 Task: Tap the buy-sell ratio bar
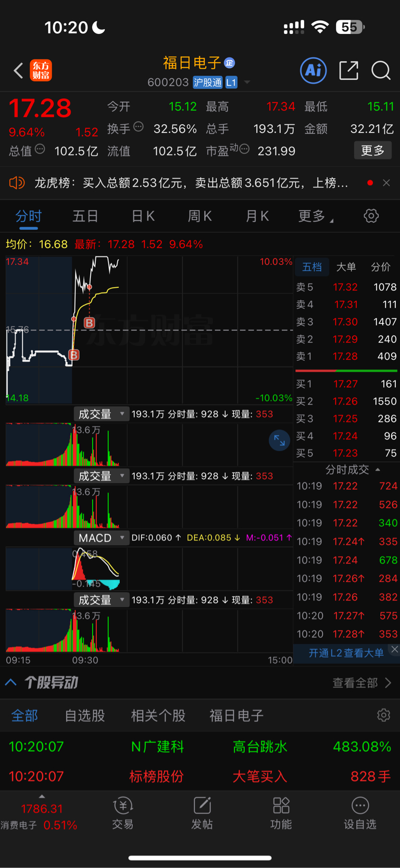click(346, 371)
